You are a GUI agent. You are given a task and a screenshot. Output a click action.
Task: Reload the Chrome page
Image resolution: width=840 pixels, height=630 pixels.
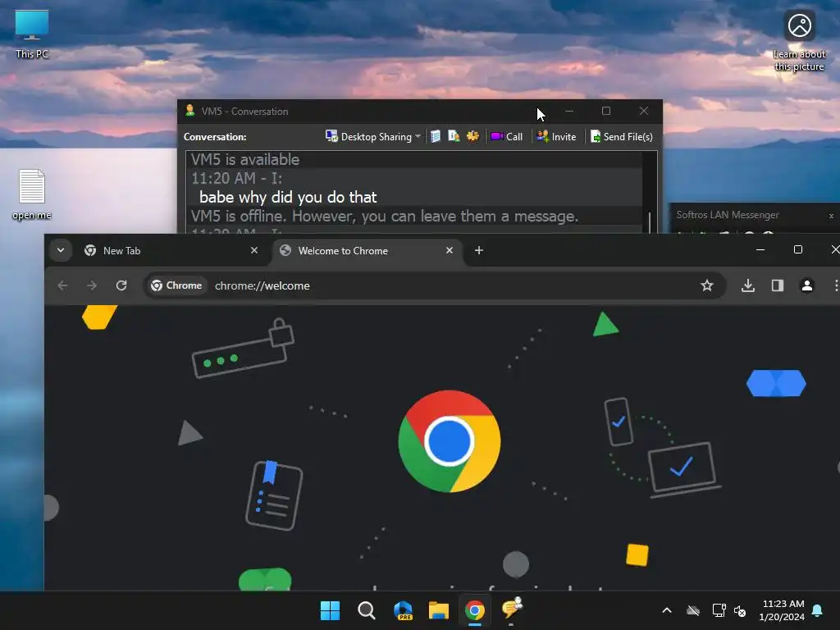[x=121, y=285]
